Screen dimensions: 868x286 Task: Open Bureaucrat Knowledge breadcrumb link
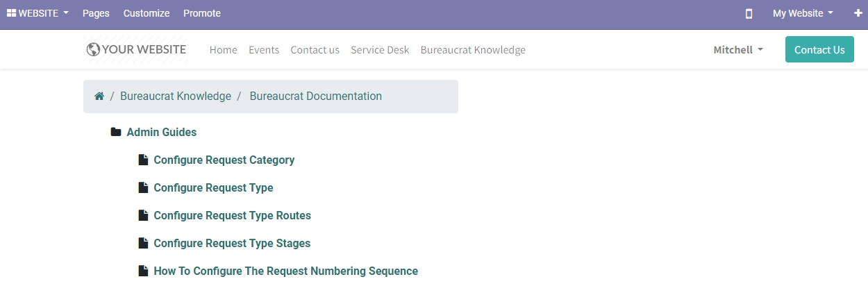176,96
